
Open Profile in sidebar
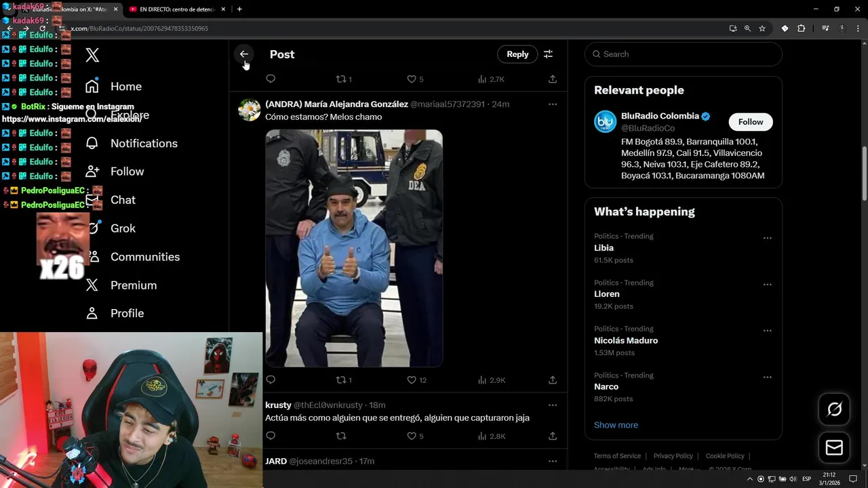pyautogui.click(x=127, y=314)
